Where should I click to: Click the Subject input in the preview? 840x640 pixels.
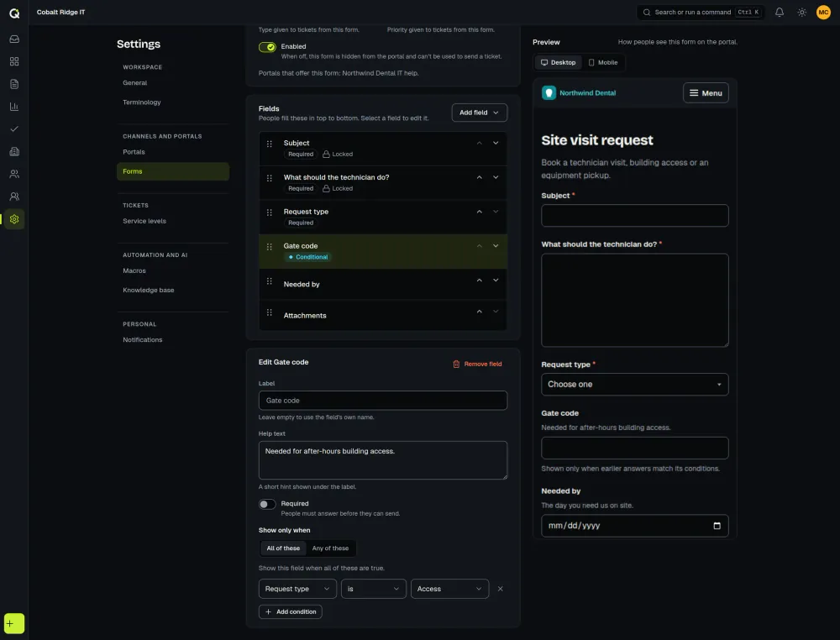pos(635,215)
